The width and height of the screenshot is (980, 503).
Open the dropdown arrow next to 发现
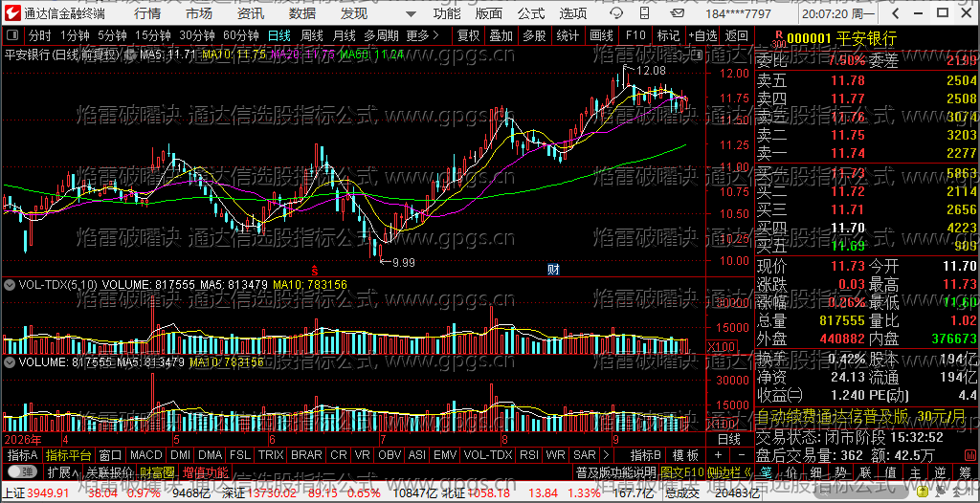(411, 13)
